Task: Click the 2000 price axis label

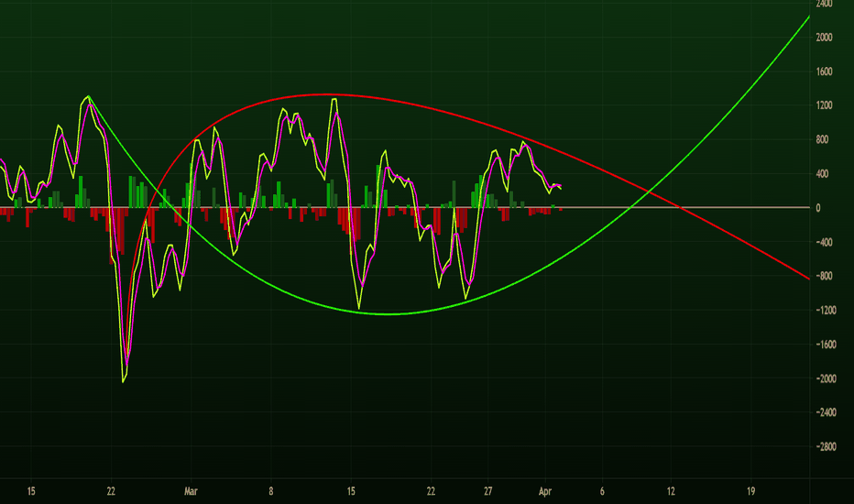Action: point(824,37)
